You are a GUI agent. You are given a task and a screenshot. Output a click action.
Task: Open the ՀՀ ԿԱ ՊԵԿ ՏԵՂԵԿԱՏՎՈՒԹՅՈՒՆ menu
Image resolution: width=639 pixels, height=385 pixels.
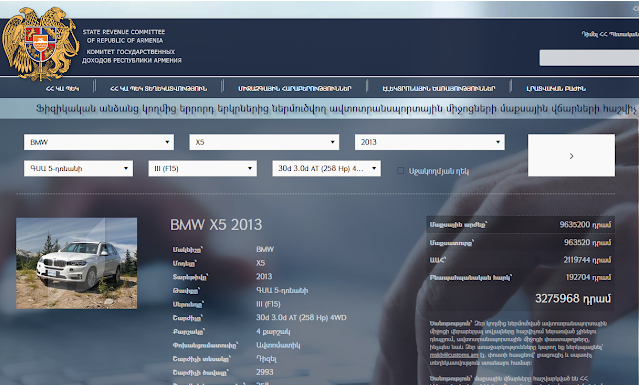[x=159, y=88]
